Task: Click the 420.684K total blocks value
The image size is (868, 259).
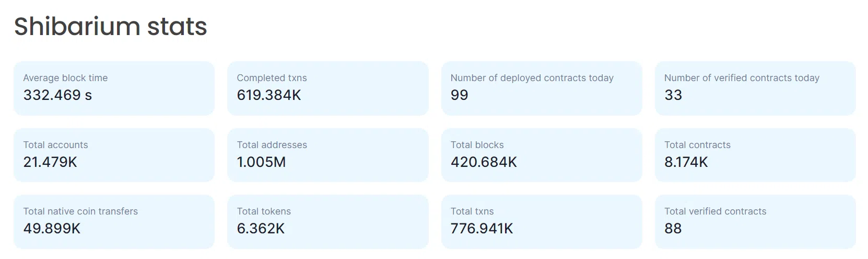Action: [x=484, y=162]
